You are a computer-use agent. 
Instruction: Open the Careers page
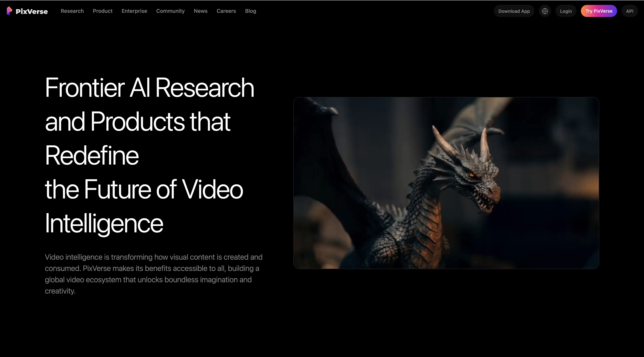click(226, 11)
